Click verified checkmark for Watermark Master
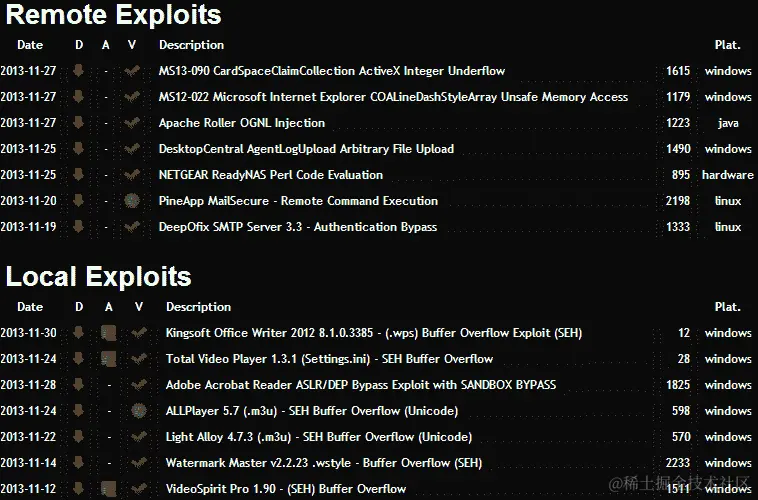This screenshot has width=758, height=500. [x=139, y=463]
